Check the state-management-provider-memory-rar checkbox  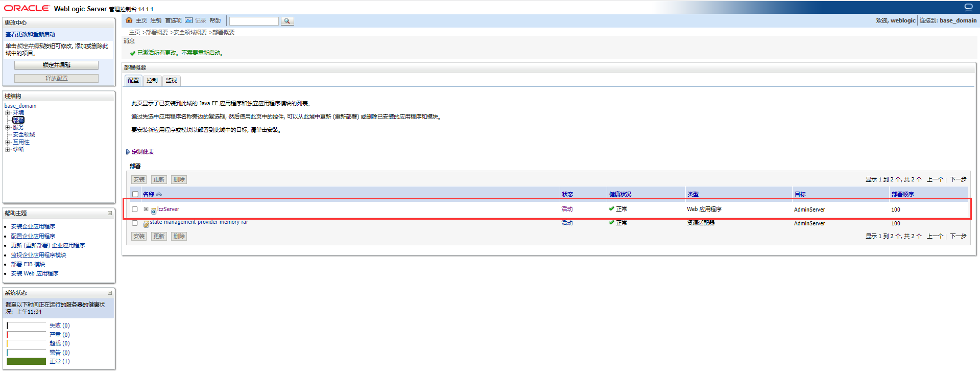(135, 223)
